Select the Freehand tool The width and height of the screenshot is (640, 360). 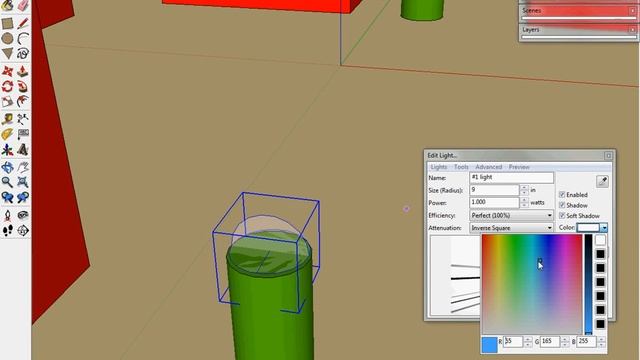(x=23, y=53)
